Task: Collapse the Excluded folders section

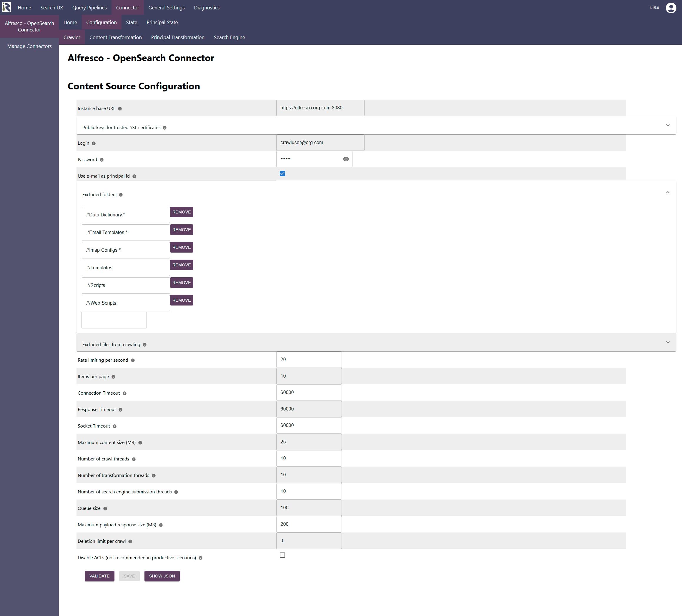Action: click(x=668, y=192)
